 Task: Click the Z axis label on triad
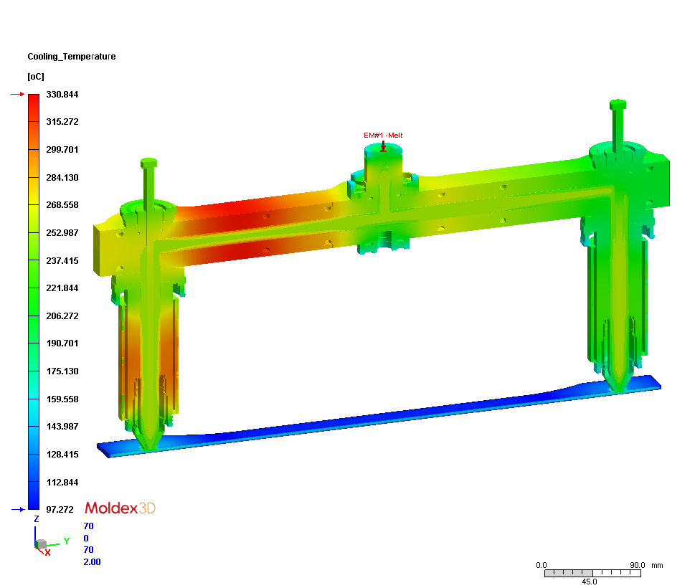click(36, 519)
